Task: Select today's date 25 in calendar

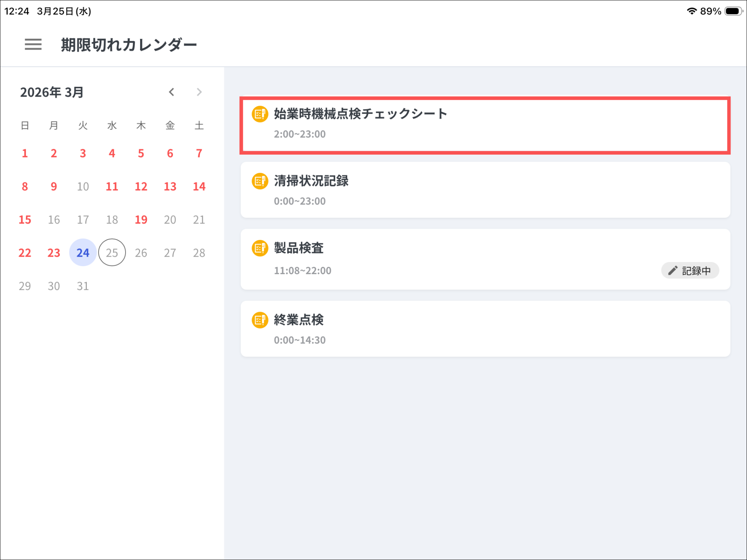Action: 112,253
